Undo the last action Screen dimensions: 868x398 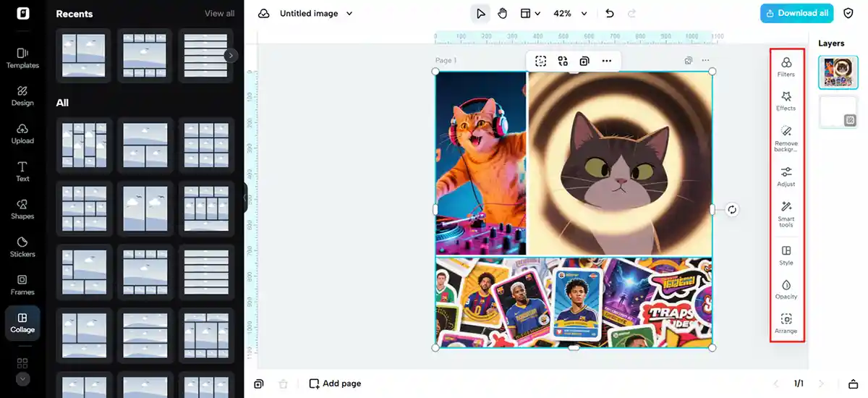pyautogui.click(x=610, y=14)
